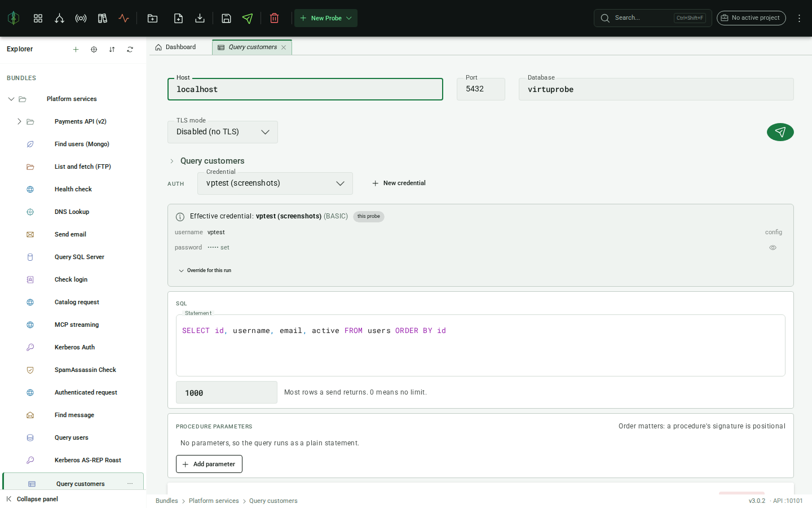Open the red activity pulse icon
This screenshot has height=508, width=812.
[x=123, y=18]
